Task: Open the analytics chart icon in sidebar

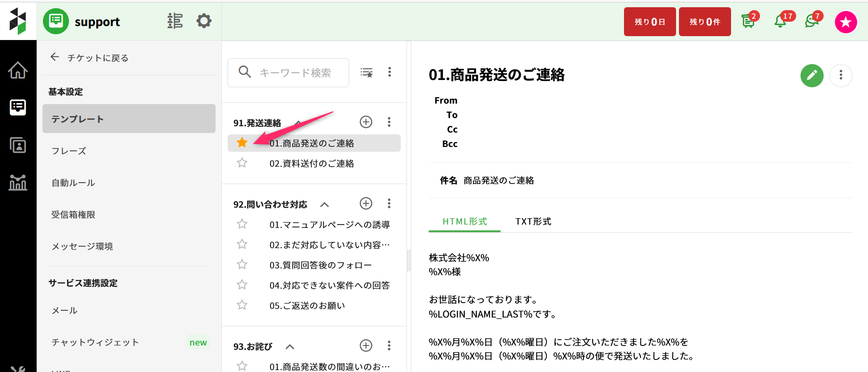Action: 18,183
